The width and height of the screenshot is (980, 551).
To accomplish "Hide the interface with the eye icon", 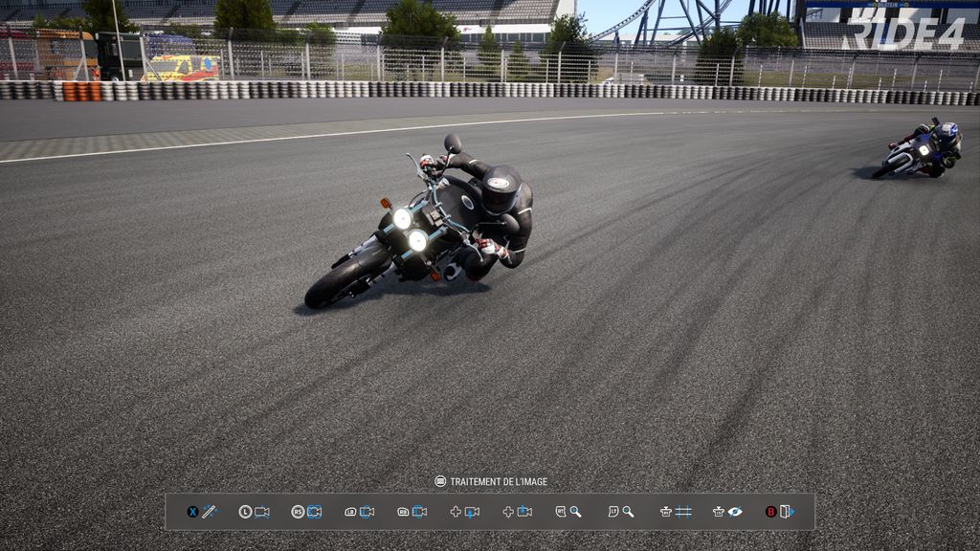I will (736, 513).
